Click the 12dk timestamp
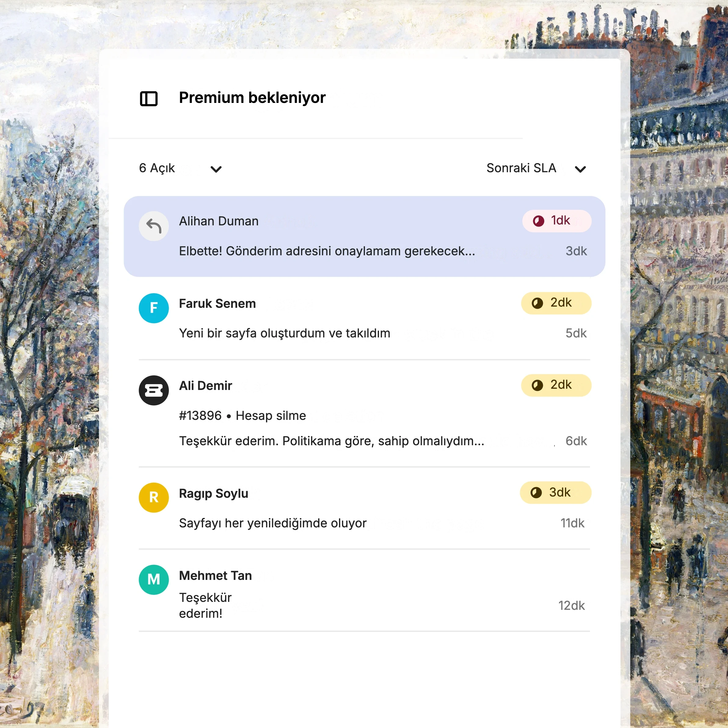Image resolution: width=728 pixels, height=728 pixels. pos(571,606)
